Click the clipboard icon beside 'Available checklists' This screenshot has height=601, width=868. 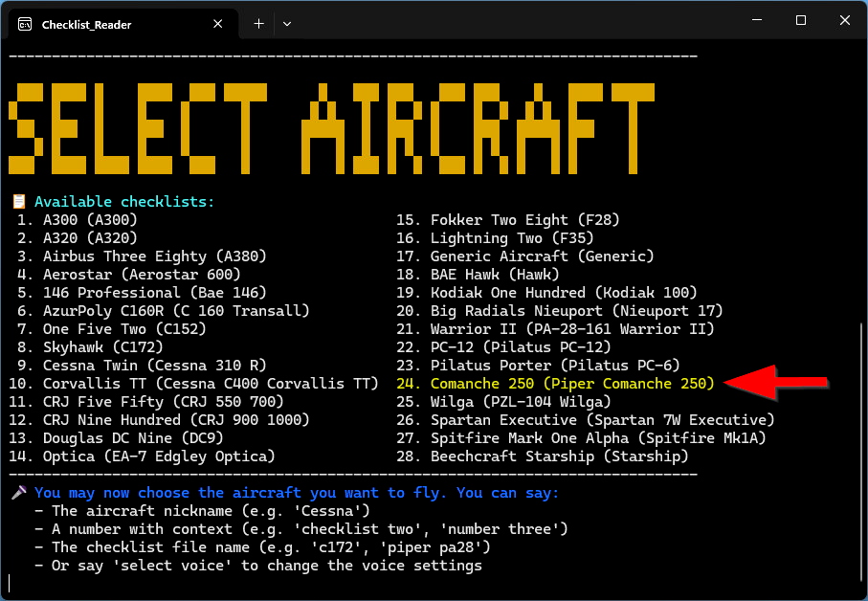[19, 201]
